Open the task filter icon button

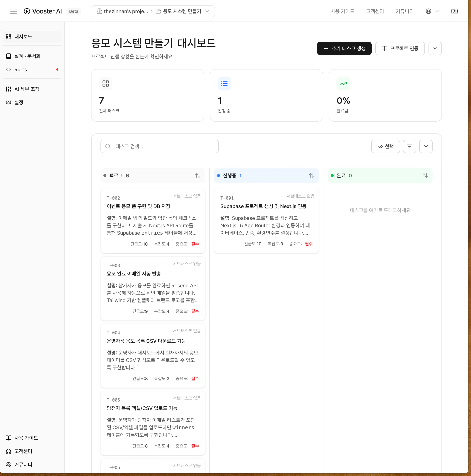(409, 146)
